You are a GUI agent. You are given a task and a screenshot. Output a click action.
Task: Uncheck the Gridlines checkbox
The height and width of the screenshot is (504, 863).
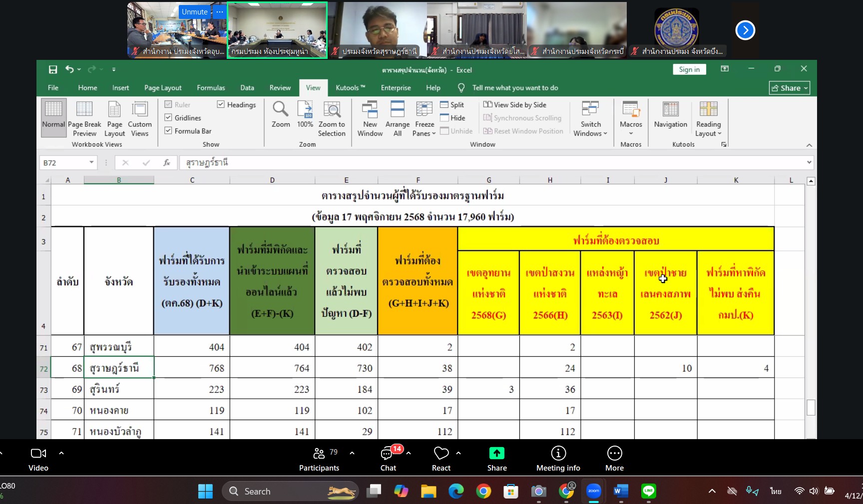[168, 118]
